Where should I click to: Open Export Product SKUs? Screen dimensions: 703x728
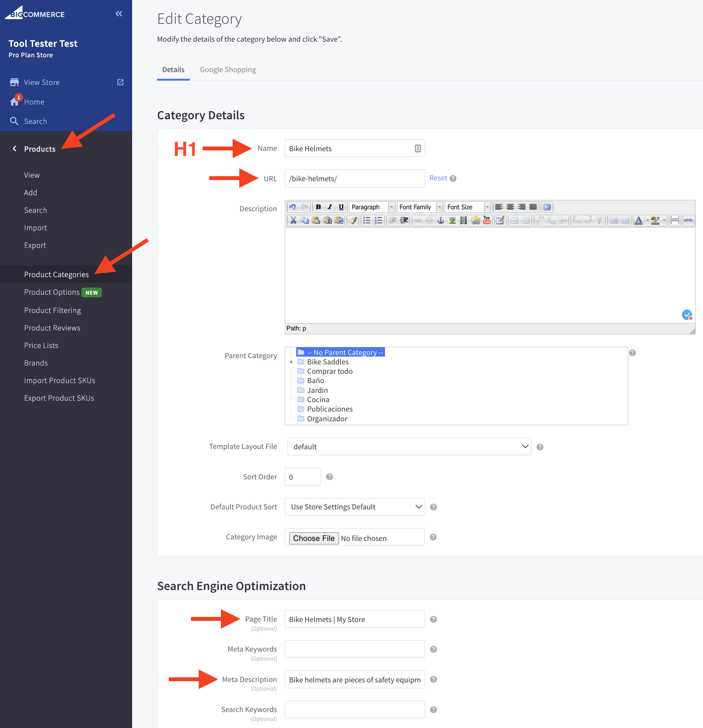(59, 398)
